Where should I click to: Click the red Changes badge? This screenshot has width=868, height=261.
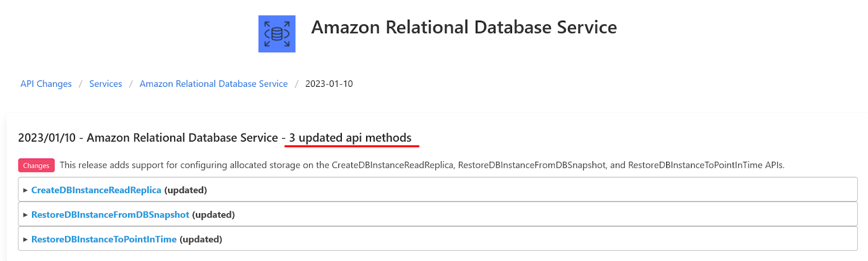[x=36, y=165]
